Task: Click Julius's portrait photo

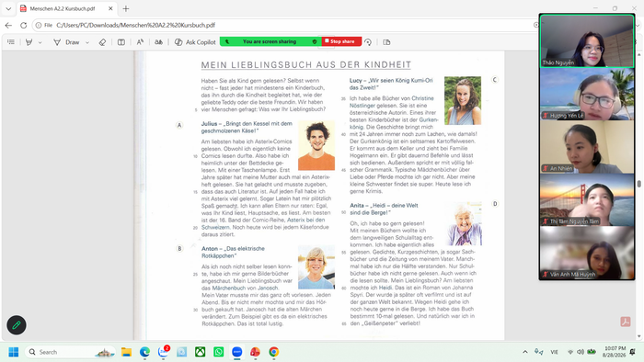Action: tap(316, 145)
